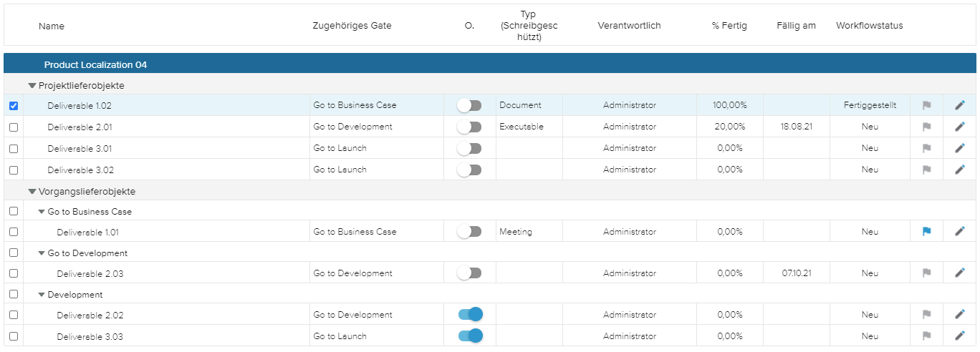Click the flag icon for Deliverable 2.02

[x=927, y=315]
